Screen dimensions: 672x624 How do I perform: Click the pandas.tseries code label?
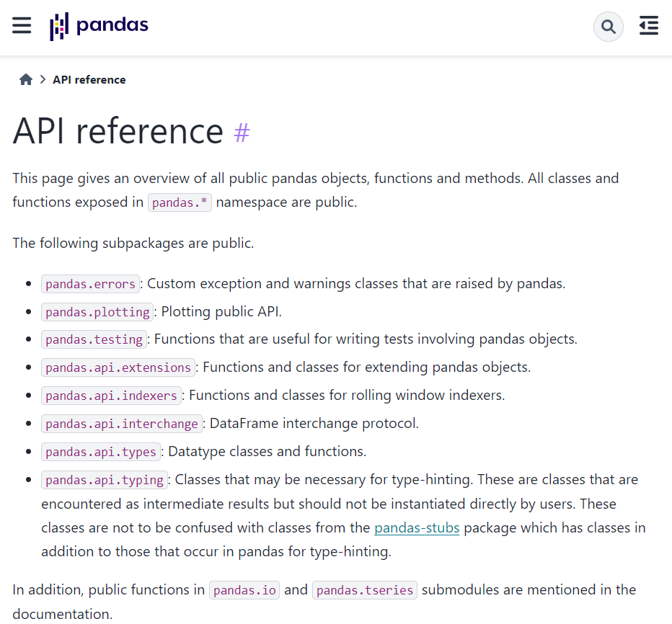click(x=365, y=590)
